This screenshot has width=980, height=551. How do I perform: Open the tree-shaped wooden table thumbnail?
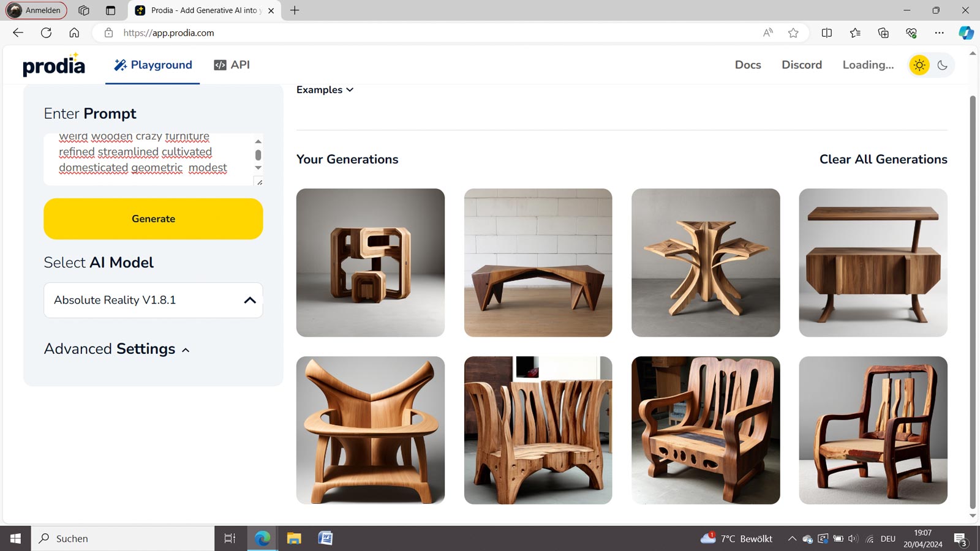(705, 263)
